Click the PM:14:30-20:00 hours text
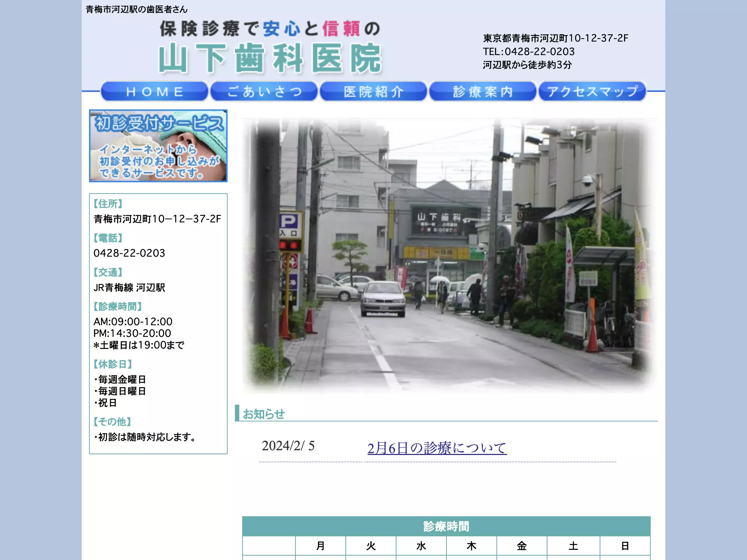 pos(132,333)
